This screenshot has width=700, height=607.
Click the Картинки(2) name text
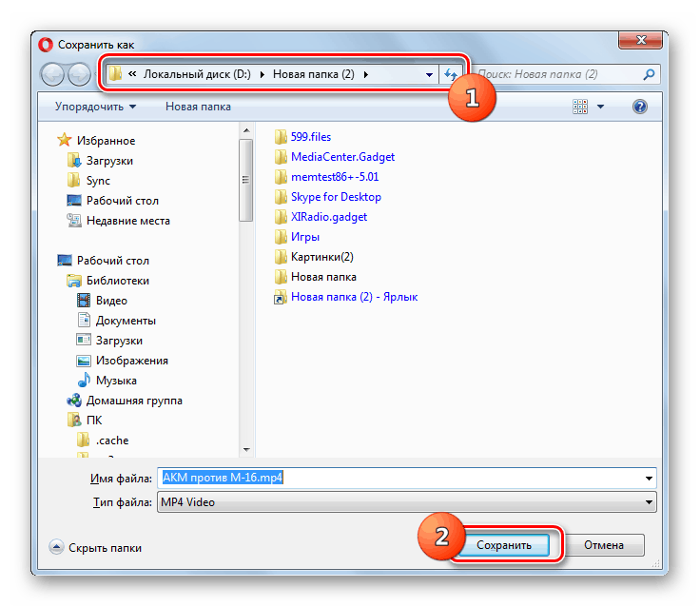pyautogui.click(x=321, y=257)
